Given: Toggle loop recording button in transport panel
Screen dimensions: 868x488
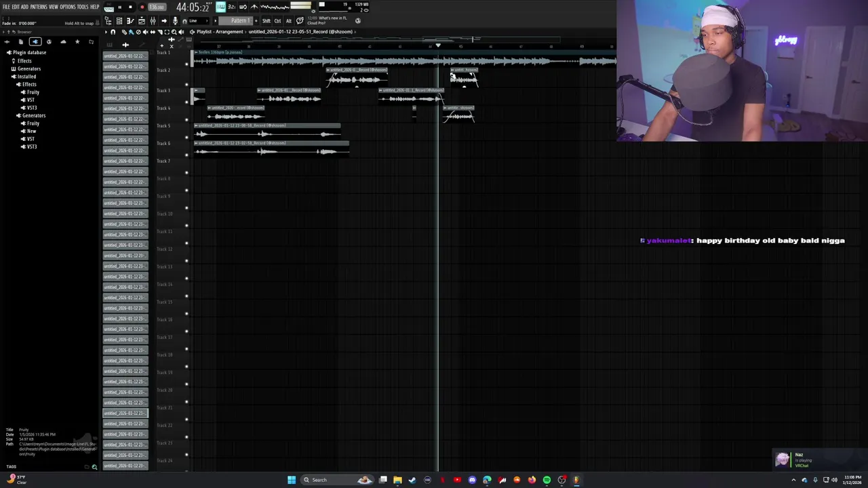Looking at the screenshot, I should coord(243,7).
